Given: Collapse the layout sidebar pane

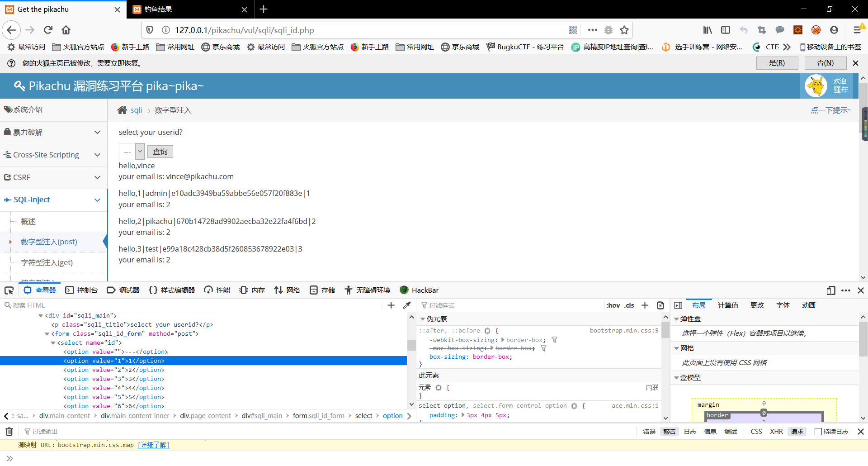Looking at the screenshot, I should coord(678,305).
